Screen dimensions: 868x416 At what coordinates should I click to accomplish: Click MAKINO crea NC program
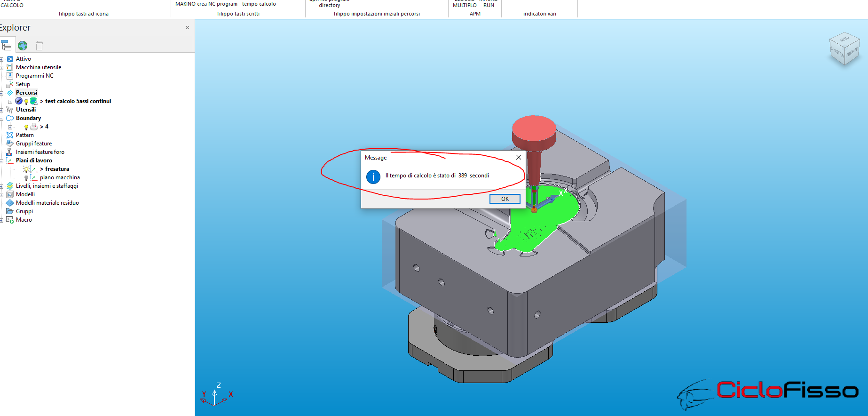[x=206, y=4]
